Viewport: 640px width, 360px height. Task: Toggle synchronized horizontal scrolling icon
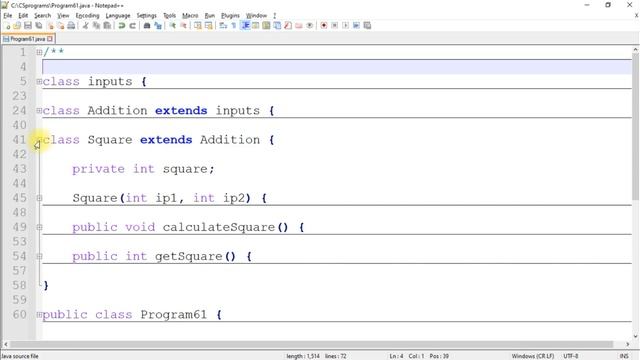209,25
